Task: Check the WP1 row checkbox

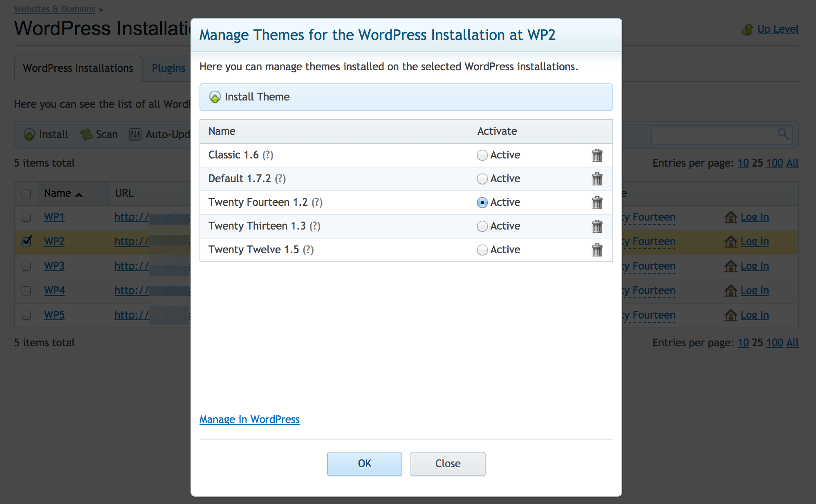Action: 26,217
